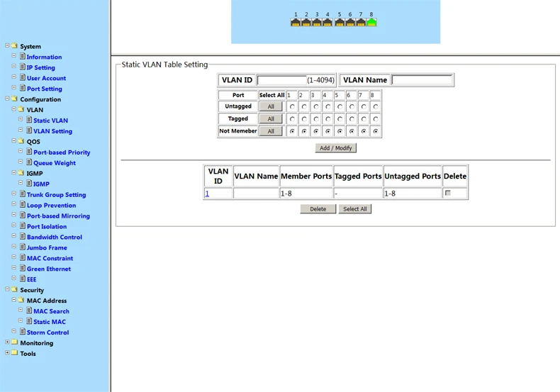560x392 pixels.
Task: Focus the VLAN ID input field
Action: 282,80
